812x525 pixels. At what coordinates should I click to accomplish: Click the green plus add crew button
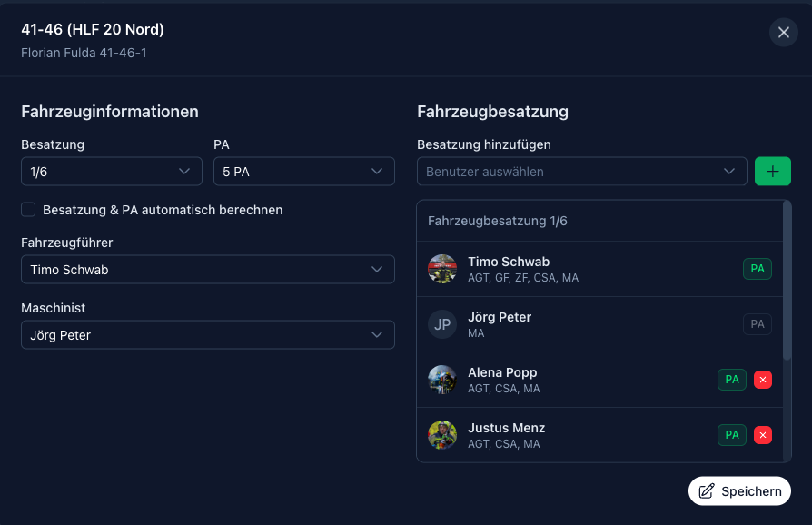(x=772, y=172)
